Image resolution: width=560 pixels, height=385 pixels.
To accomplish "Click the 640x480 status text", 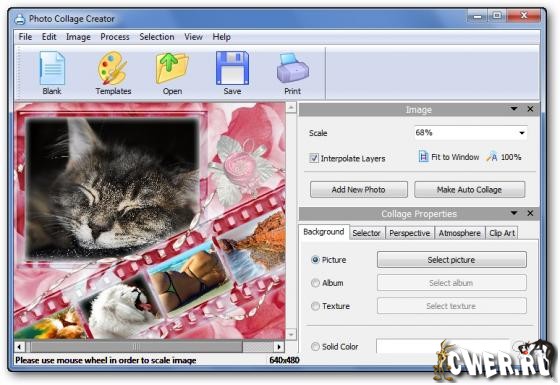I will point(284,360).
